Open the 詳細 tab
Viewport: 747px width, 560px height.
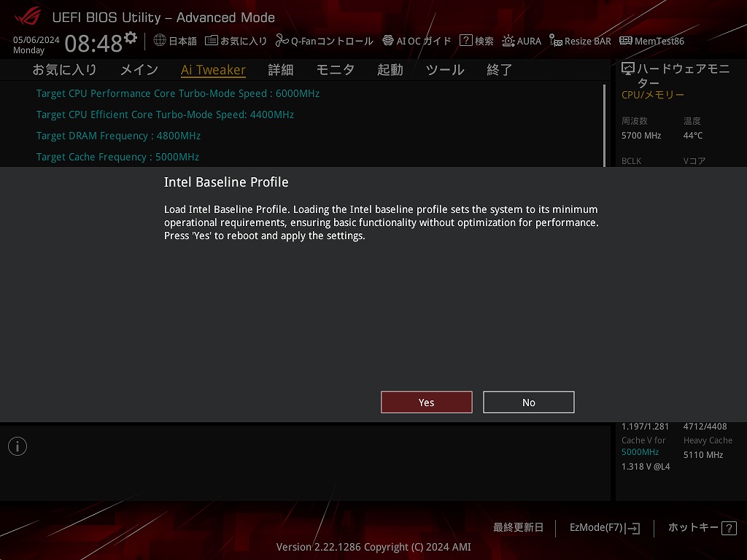pos(281,70)
